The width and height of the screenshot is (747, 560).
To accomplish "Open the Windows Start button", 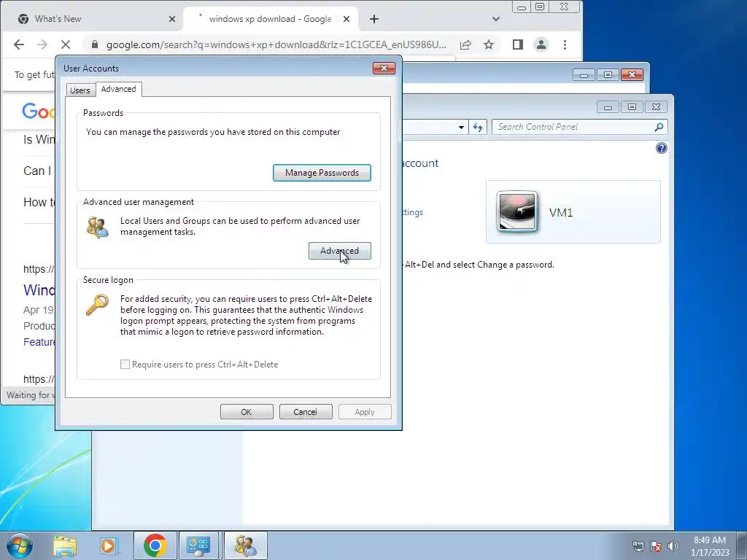I will click(x=20, y=545).
